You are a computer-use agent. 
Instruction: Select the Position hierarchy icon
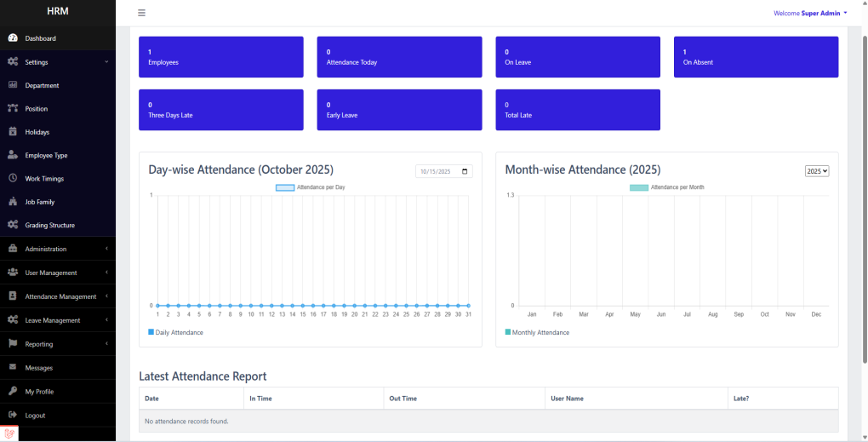pyautogui.click(x=13, y=108)
